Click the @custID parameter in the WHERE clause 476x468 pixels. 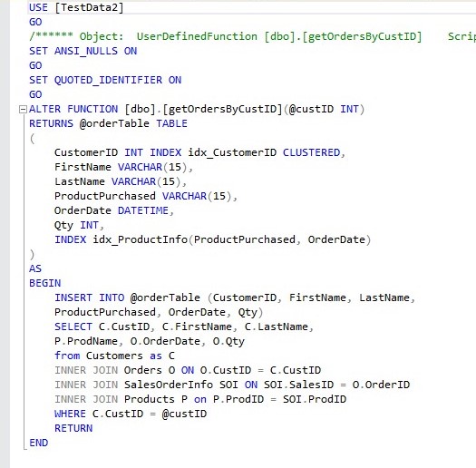[x=184, y=414]
